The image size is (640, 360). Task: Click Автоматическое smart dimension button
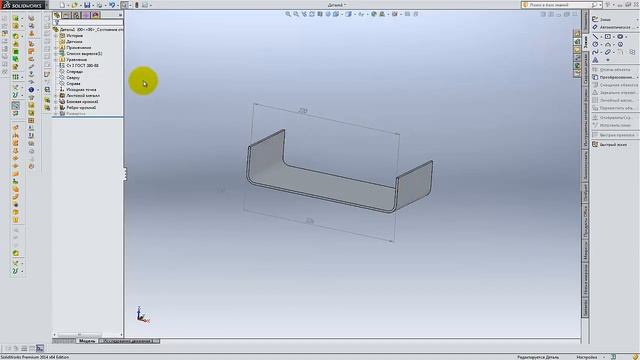pyautogui.click(x=615, y=27)
